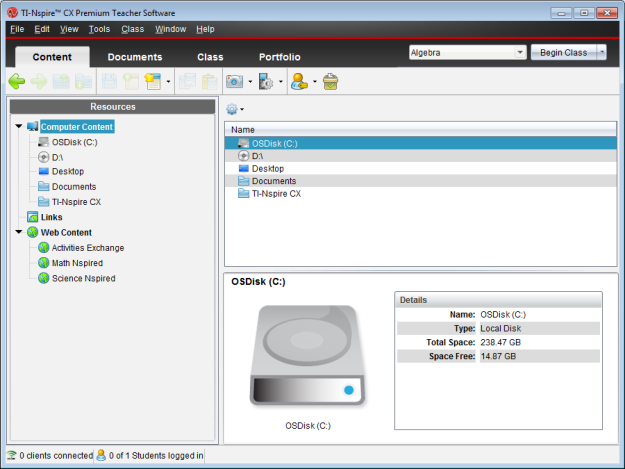This screenshot has height=469, width=625.
Task: Select Science Nspired in the Resources tree
Action: point(82,278)
